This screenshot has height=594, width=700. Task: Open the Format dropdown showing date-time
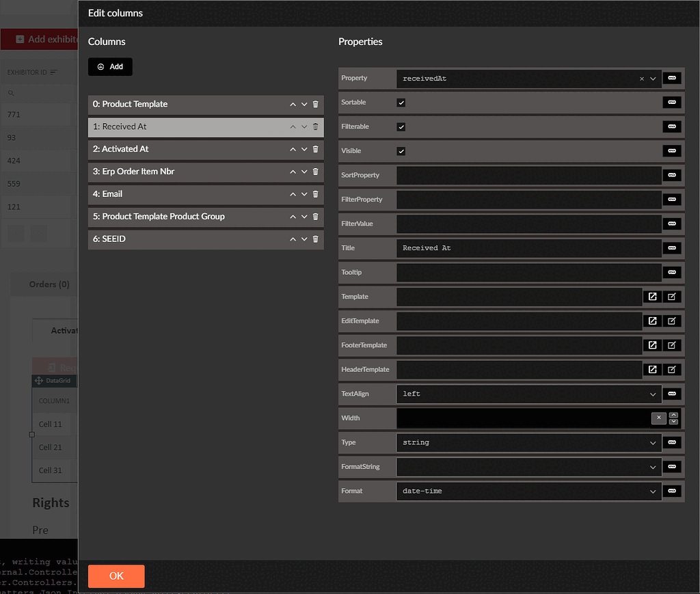tap(528, 491)
